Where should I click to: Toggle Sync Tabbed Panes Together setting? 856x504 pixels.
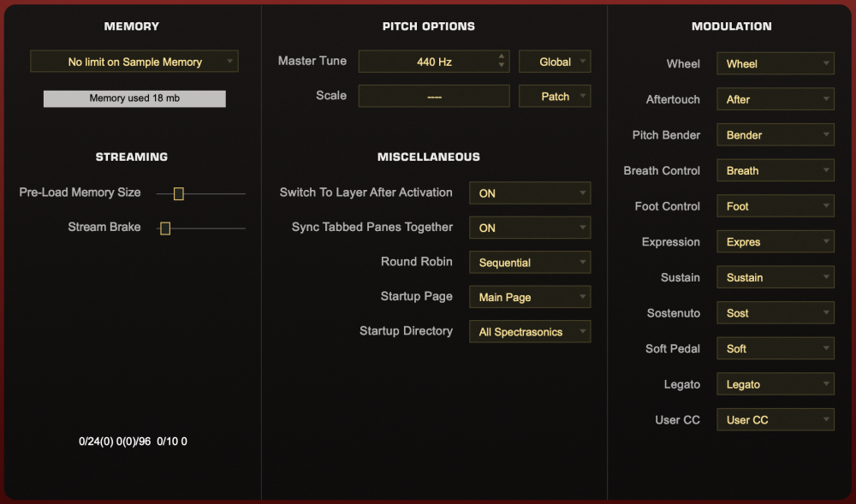(x=530, y=228)
